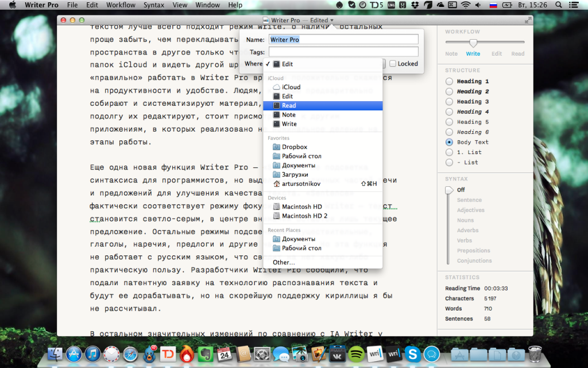Viewport: 588px width, 368px height.
Task: Choose the '1. List' radio button
Action: [449, 152]
